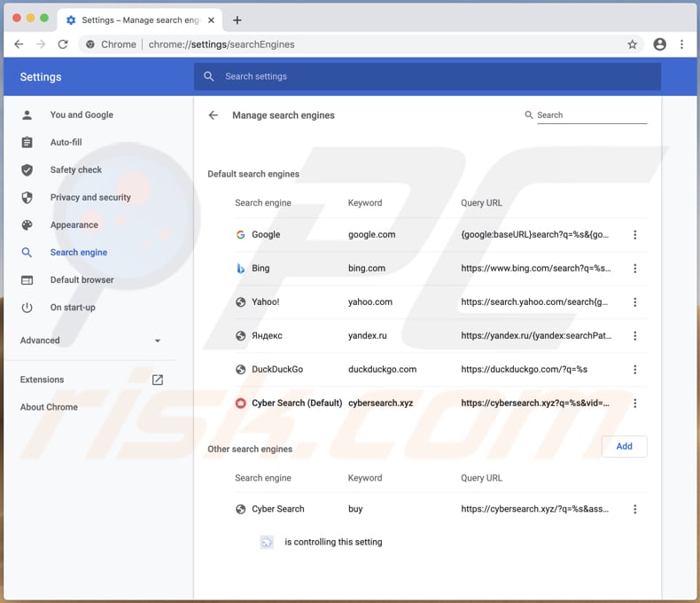Screen dimensions: 700x603
Task: Bookmark this page with the star icon
Action: point(632,44)
